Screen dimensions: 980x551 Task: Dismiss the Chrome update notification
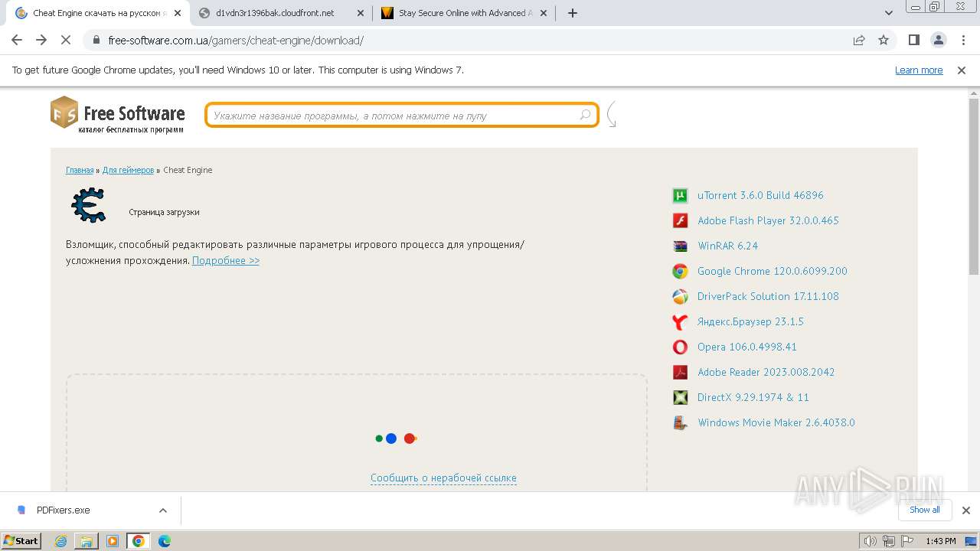pyautogui.click(x=962, y=70)
